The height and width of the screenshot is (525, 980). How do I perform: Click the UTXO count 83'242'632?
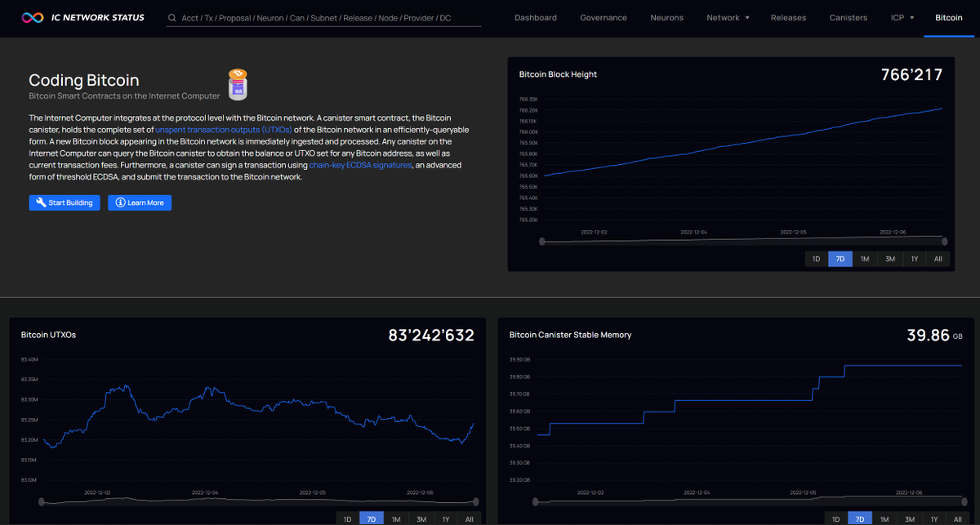coord(431,336)
